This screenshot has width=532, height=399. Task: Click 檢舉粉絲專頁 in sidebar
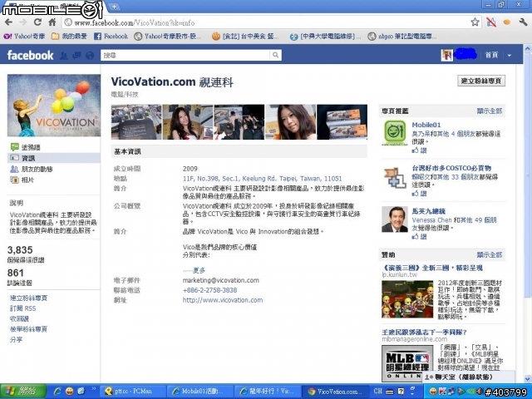click(28, 329)
